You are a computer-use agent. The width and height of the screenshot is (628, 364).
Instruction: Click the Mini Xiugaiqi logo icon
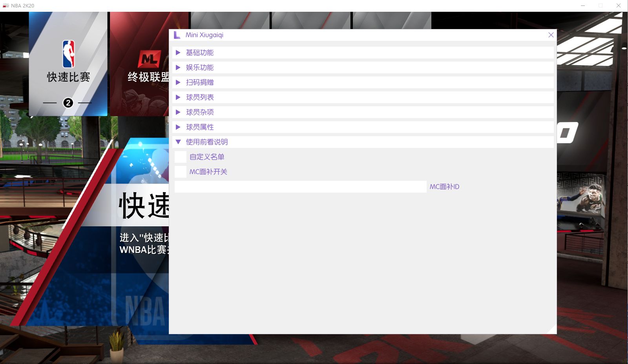[x=177, y=35]
